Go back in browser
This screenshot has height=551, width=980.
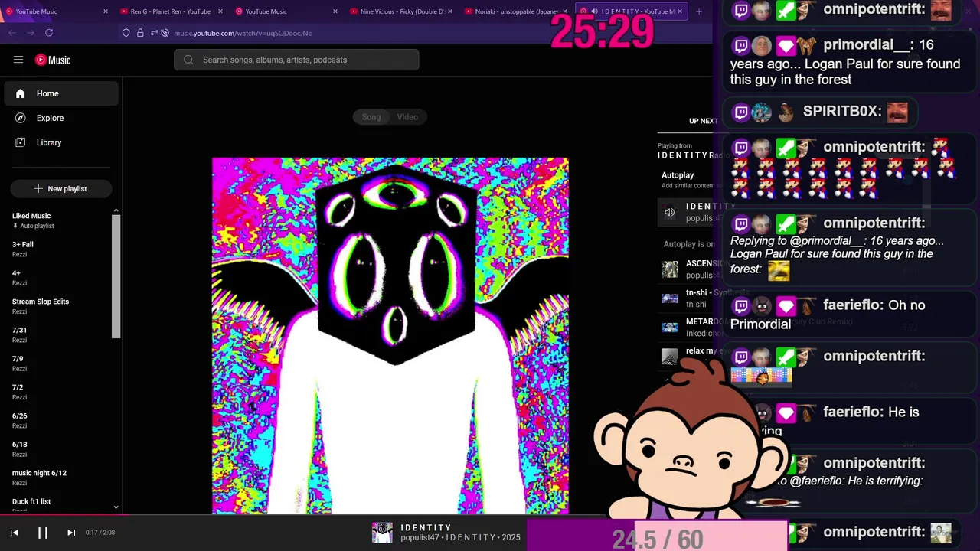(12, 33)
